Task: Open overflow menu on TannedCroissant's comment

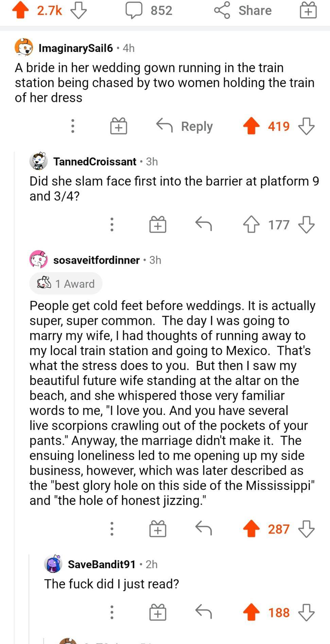Action: coord(112,224)
